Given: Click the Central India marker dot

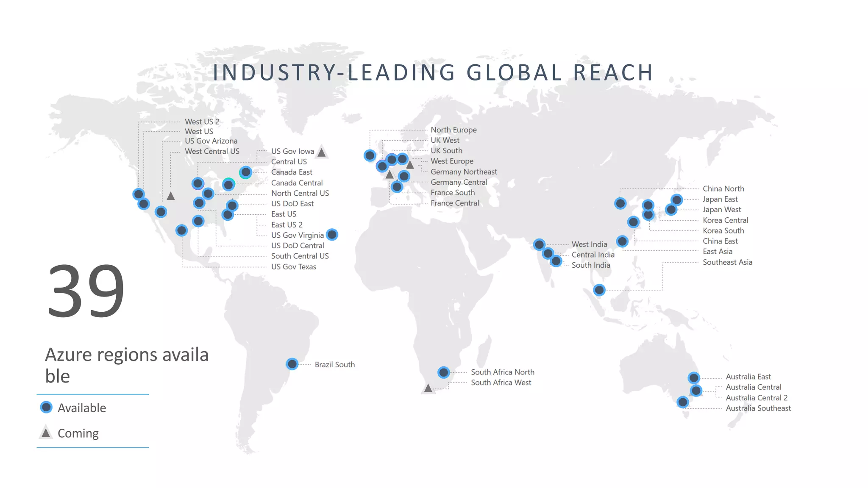Looking at the screenshot, I should point(548,253).
